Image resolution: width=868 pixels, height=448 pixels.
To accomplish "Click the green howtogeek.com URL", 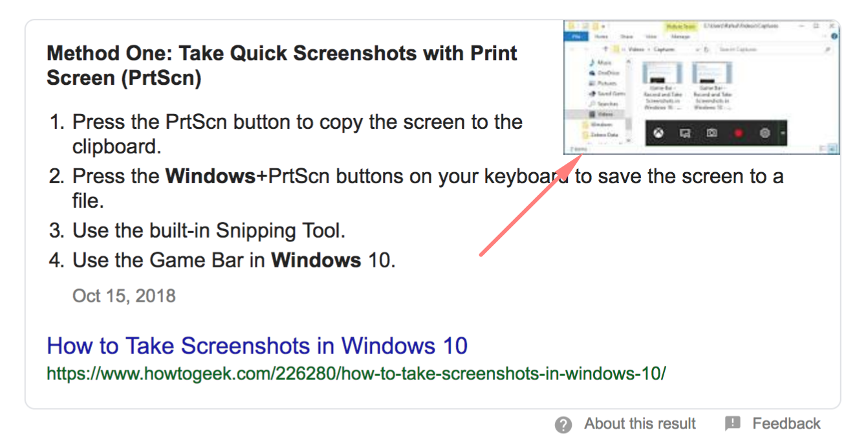I will [356, 374].
